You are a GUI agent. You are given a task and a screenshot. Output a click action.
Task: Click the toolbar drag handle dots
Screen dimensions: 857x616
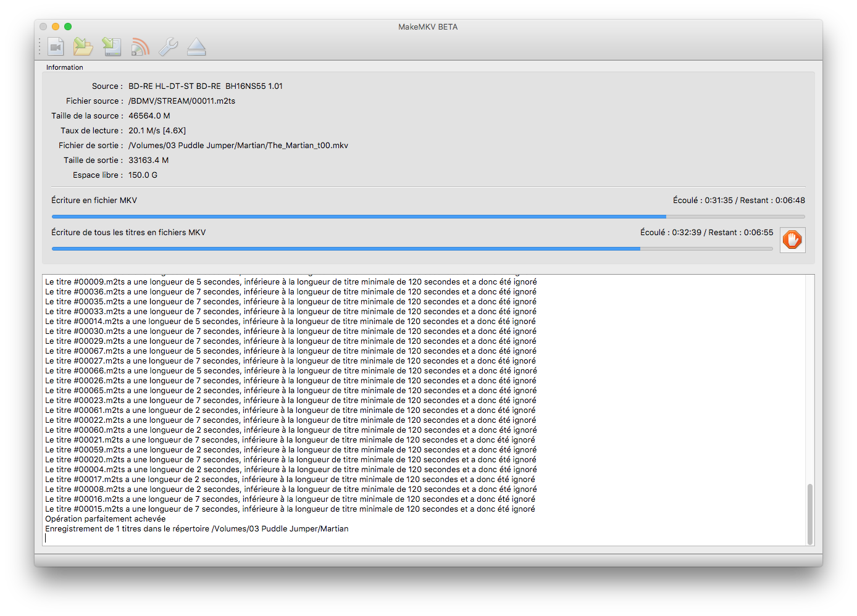(40, 47)
